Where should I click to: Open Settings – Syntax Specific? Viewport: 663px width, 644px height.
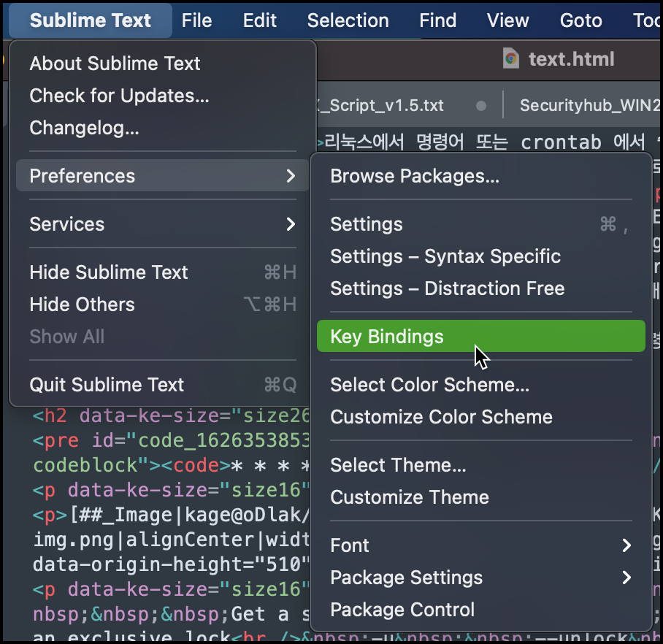pyautogui.click(x=480, y=256)
